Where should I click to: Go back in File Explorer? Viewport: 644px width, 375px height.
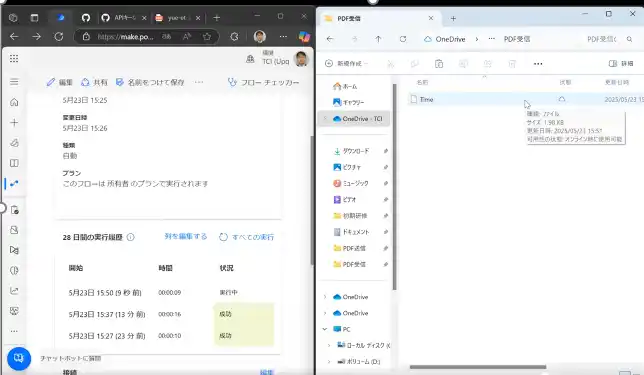(x=330, y=39)
